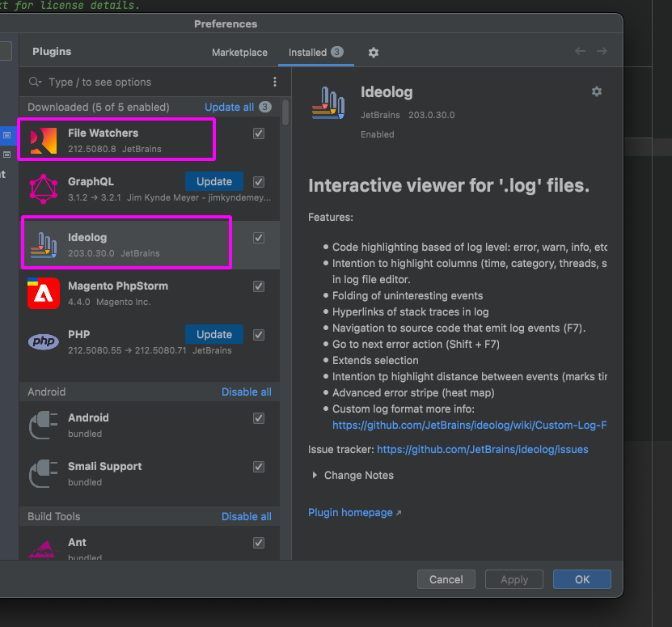Toggle the Ideolog plugin checkbox
672x627 pixels.
pyautogui.click(x=259, y=238)
